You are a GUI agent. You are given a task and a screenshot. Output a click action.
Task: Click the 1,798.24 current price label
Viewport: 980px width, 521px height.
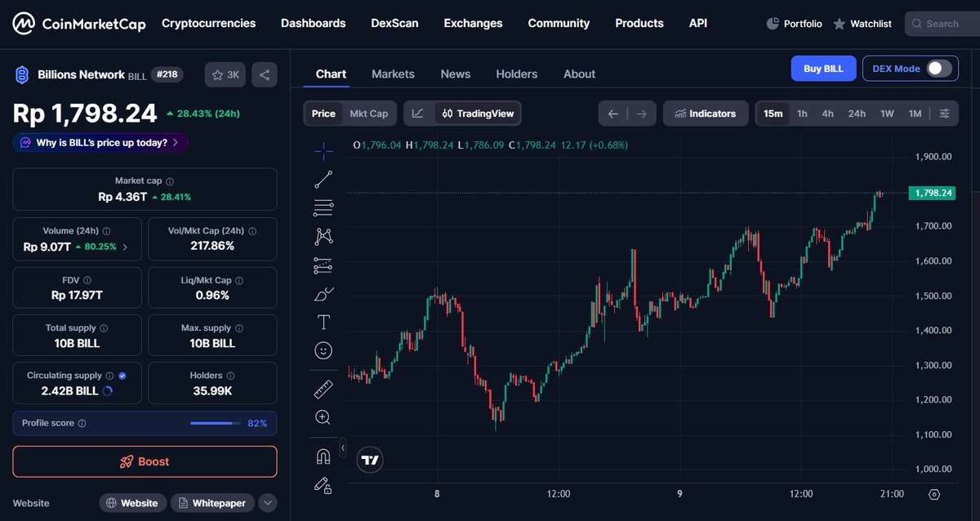tap(934, 193)
